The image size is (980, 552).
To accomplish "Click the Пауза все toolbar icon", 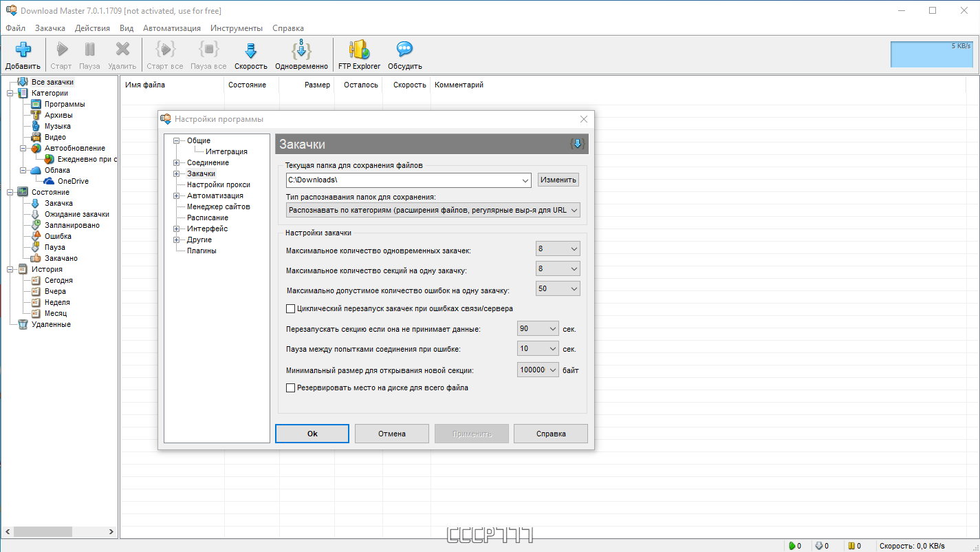I will coord(208,49).
